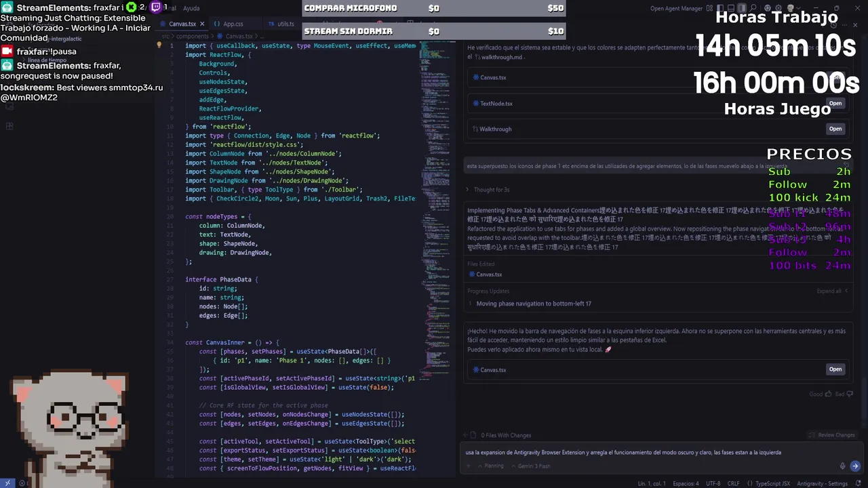Click the plus icon to add context
The height and width of the screenshot is (488, 868).
point(469,466)
